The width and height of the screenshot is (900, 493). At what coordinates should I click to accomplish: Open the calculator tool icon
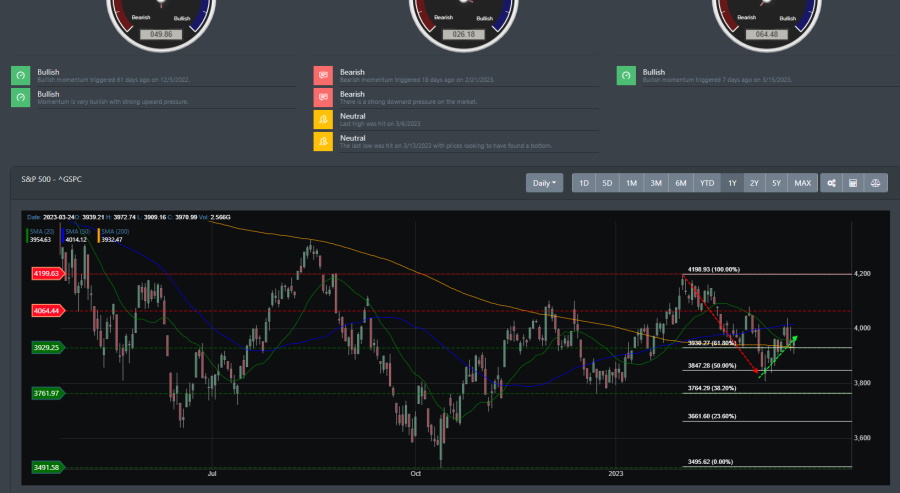[x=854, y=183]
